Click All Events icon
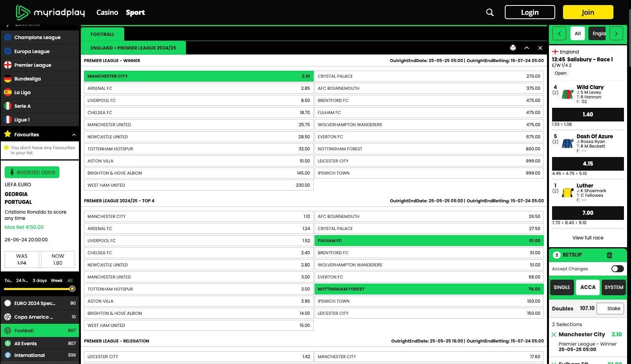 7,343
